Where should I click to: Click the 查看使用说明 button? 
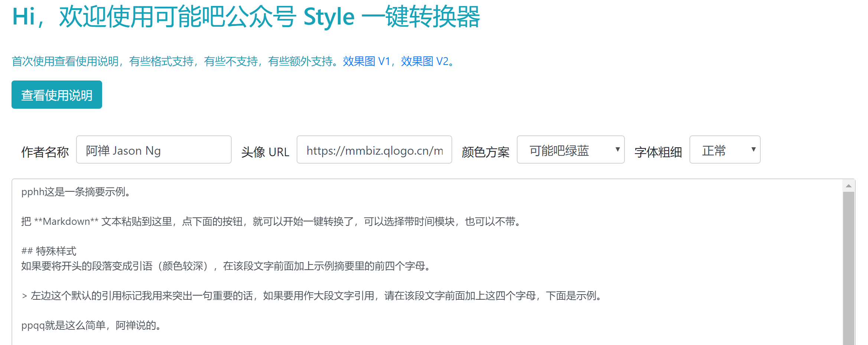[57, 95]
